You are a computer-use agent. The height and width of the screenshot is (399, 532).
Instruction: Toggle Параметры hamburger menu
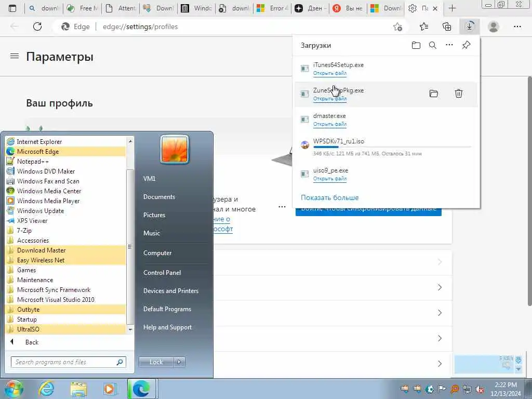point(15,56)
